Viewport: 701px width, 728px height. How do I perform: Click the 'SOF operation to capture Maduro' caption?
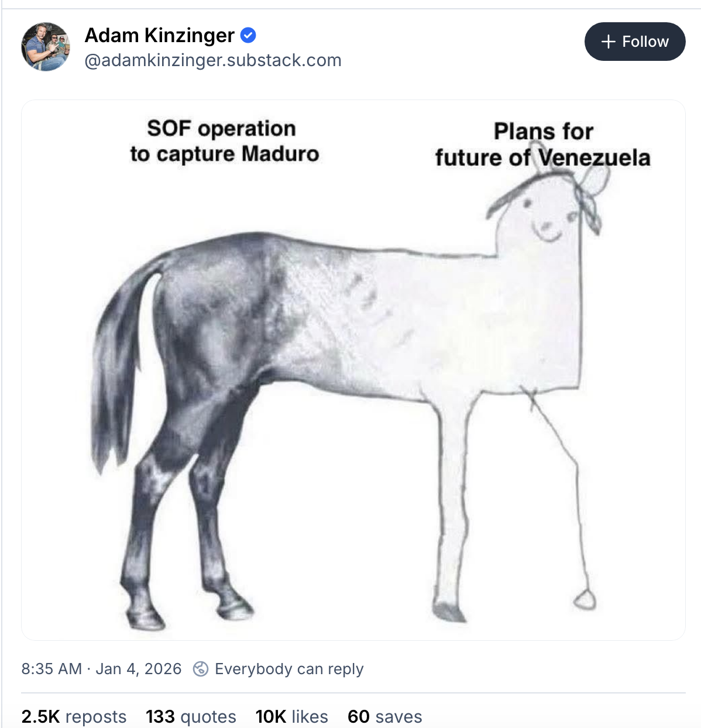(x=224, y=141)
